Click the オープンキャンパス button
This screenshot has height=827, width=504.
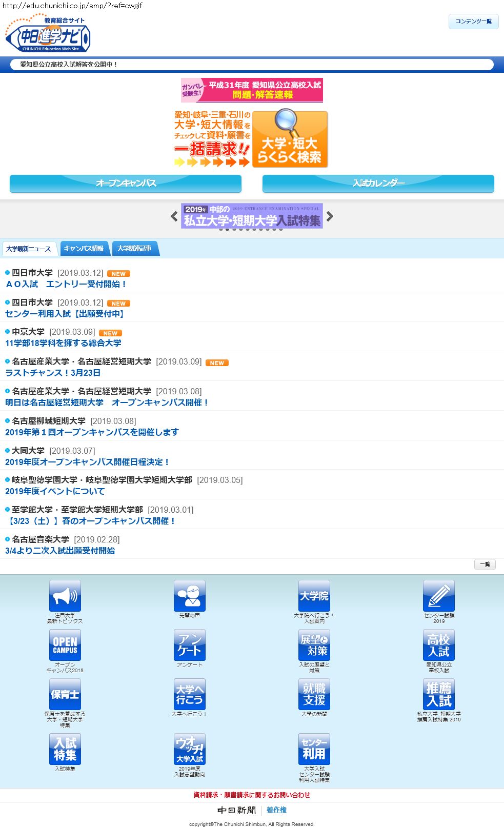126,184
